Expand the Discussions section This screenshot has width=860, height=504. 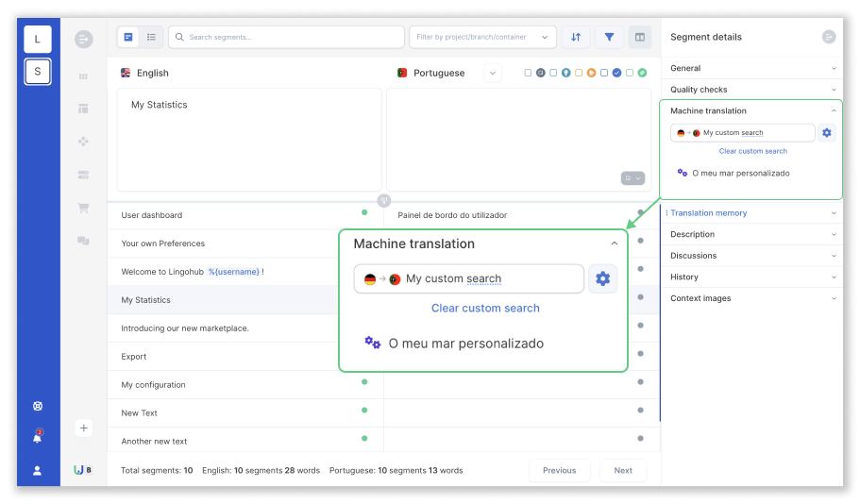[x=752, y=256]
